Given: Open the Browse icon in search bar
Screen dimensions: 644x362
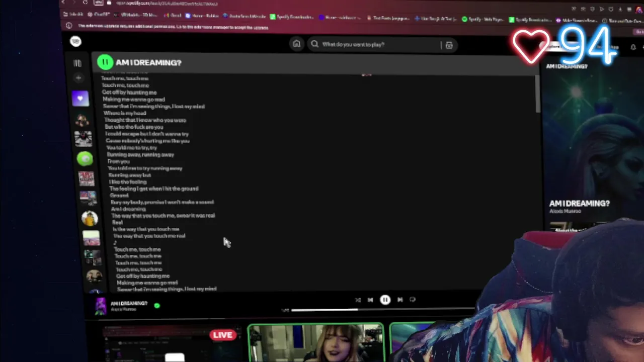Looking at the screenshot, I should (449, 45).
